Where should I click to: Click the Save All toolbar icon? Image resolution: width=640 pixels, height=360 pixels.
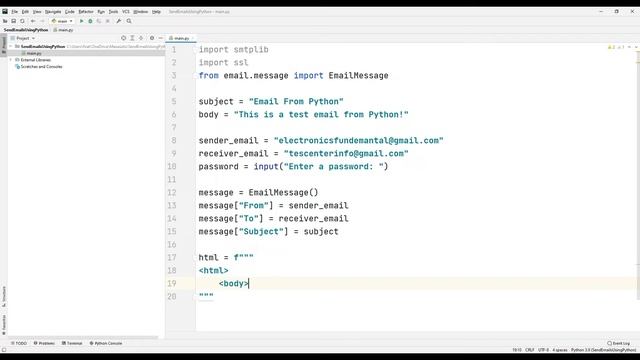[14, 21]
